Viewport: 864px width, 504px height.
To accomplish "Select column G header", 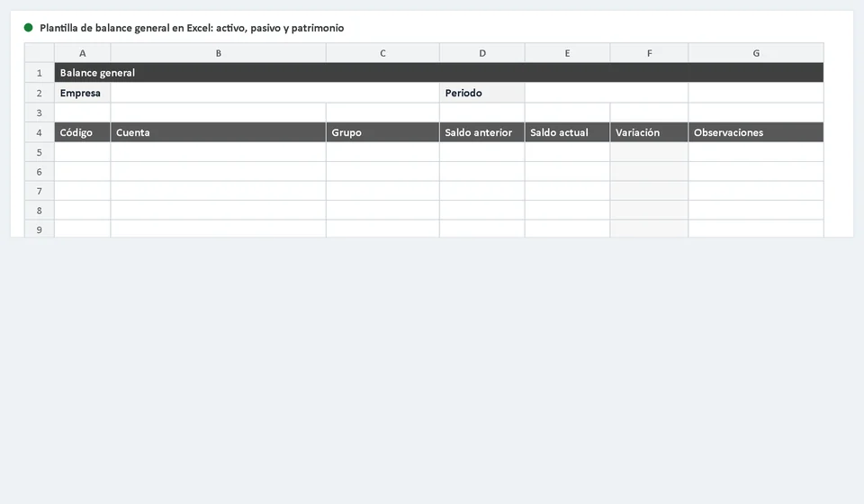I will (756, 53).
